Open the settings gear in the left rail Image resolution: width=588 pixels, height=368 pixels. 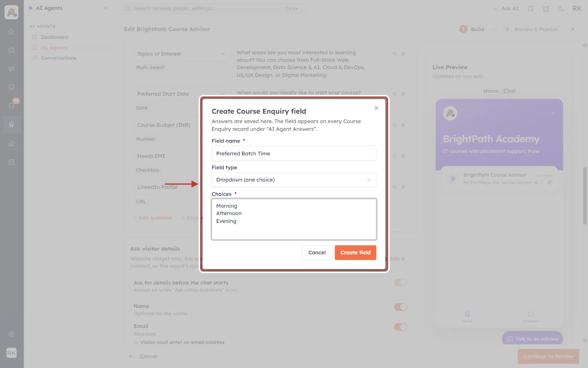tap(11, 334)
